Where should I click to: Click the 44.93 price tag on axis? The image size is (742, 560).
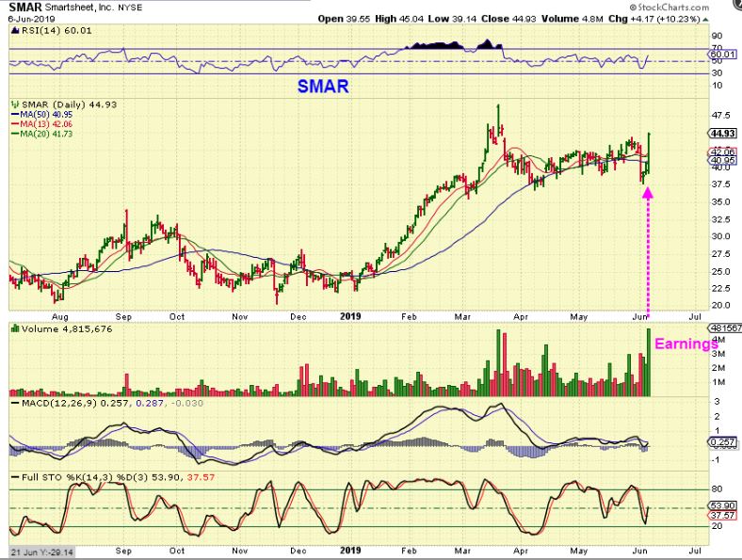coord(722,134)
